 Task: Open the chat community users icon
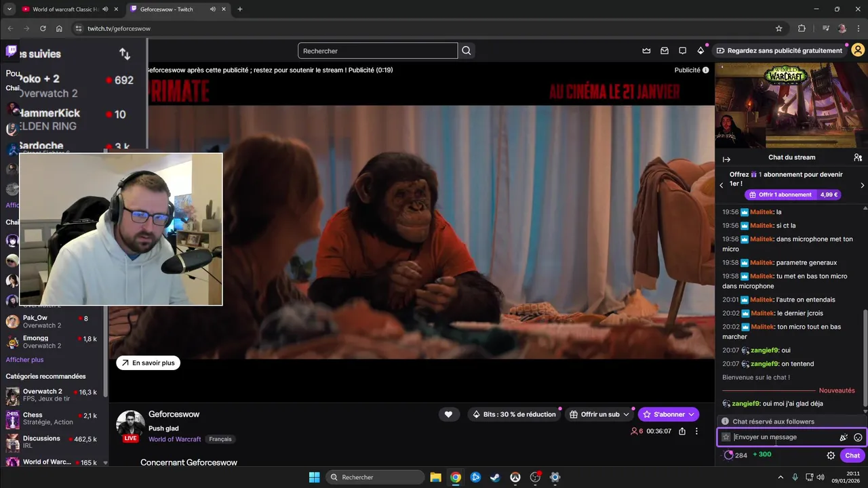(x=858, y=157)
